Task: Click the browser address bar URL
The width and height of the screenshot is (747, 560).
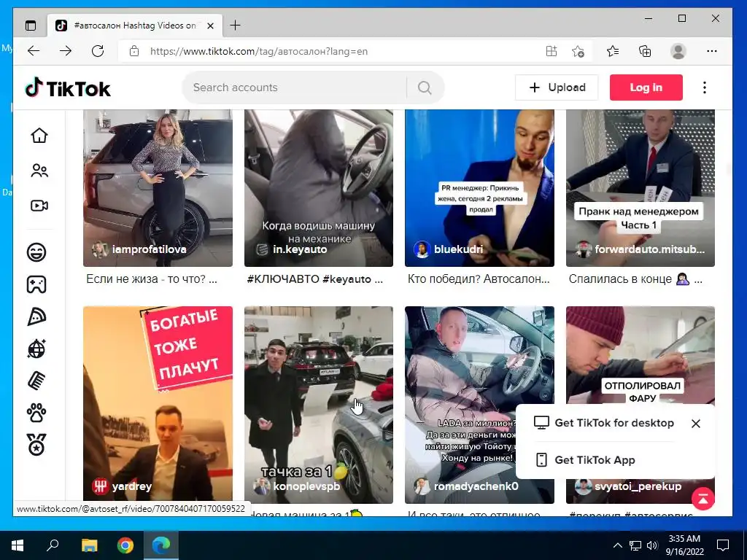Action: [x=259, y=52]
